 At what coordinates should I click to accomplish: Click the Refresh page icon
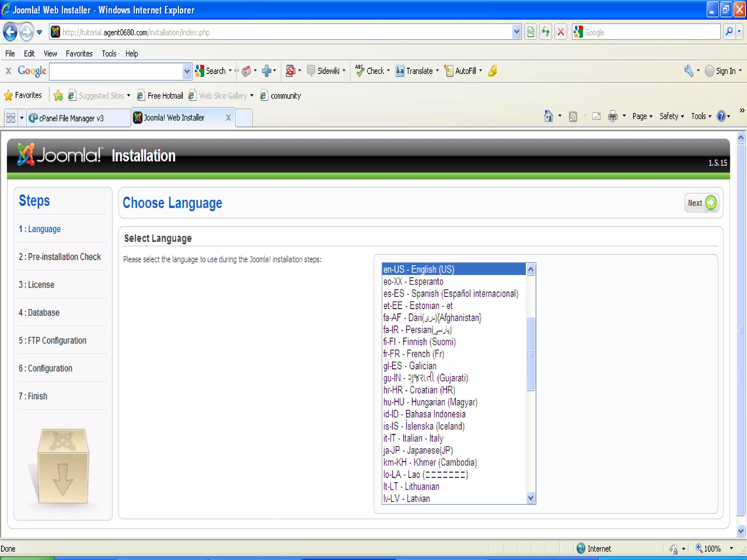coord(546,32)
